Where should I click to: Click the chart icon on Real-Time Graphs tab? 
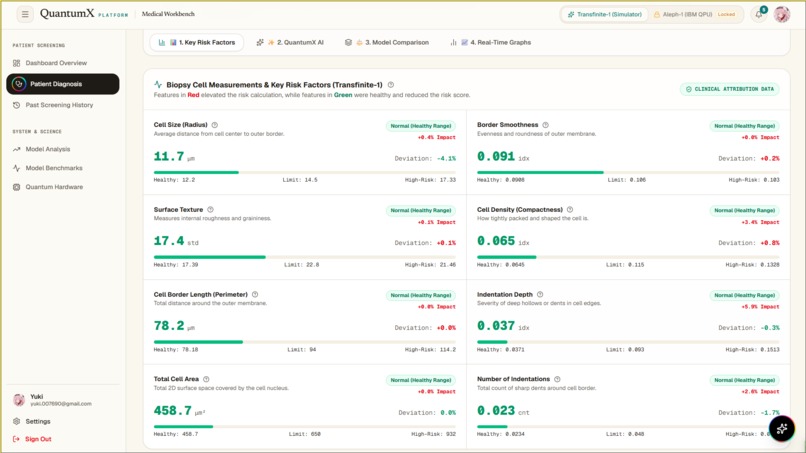pyautogui.click(x=453, y=42)
